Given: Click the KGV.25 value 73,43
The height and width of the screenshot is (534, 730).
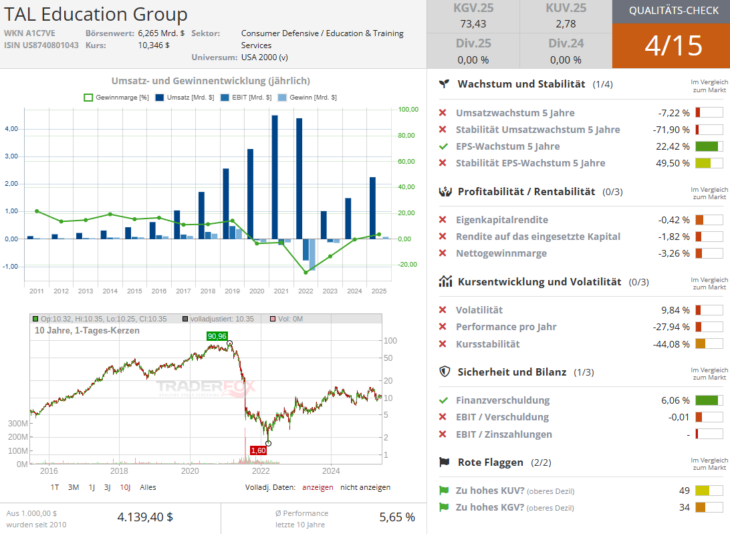Looking at the screenshot, I should pyautogui.click(x=473, y=24).
